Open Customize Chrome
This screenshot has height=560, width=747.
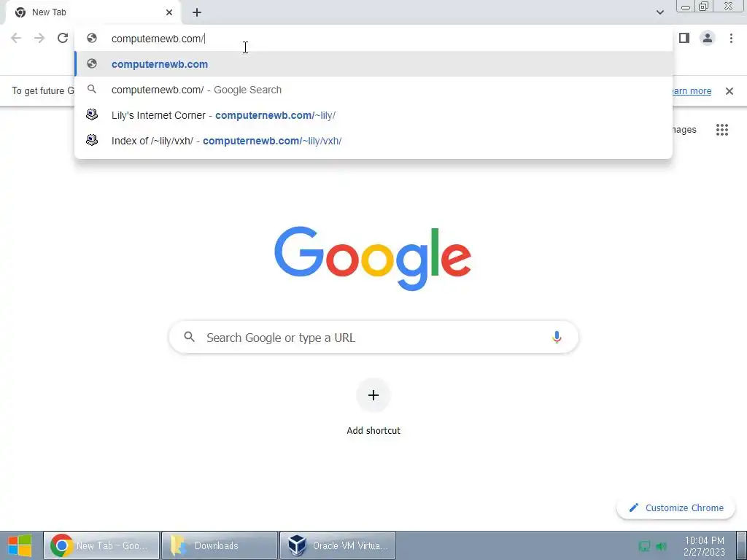tap(676, 507)
